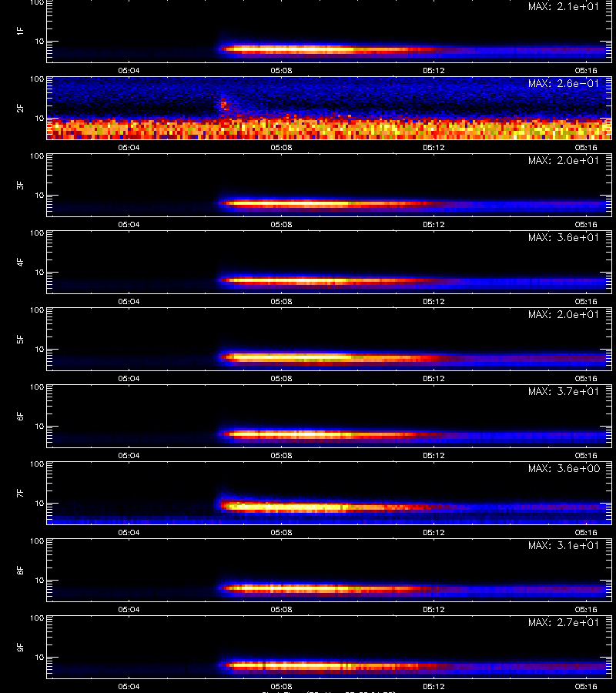The width and height of the screenshot is (616, 693).
Task: Click the '100' y-axis label of panel 4F
Action: (x=37, y=233)
